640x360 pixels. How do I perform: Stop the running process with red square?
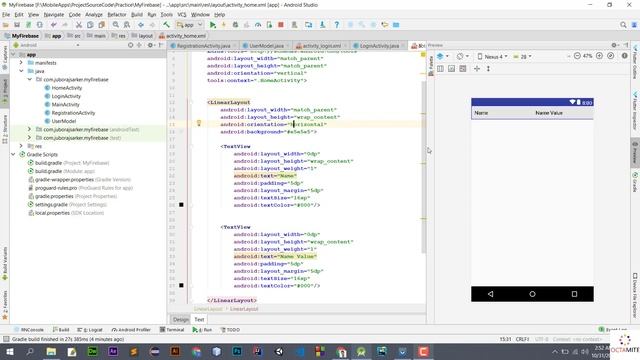click(281, 25)
